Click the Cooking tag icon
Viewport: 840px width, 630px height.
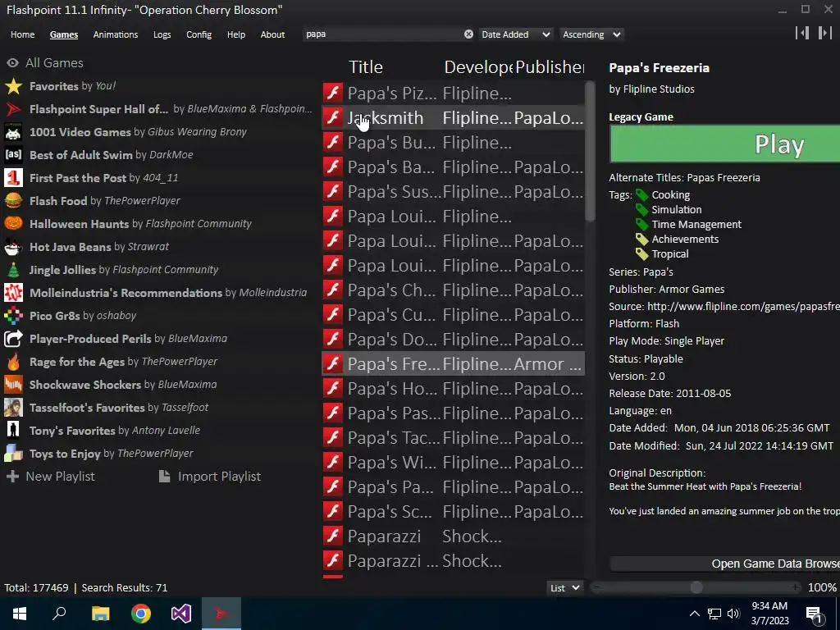coord(641,195)
